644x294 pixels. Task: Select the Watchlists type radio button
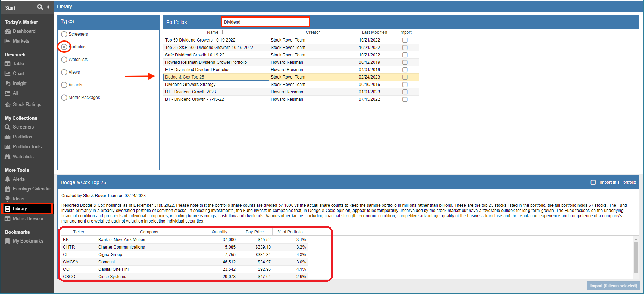64,60
